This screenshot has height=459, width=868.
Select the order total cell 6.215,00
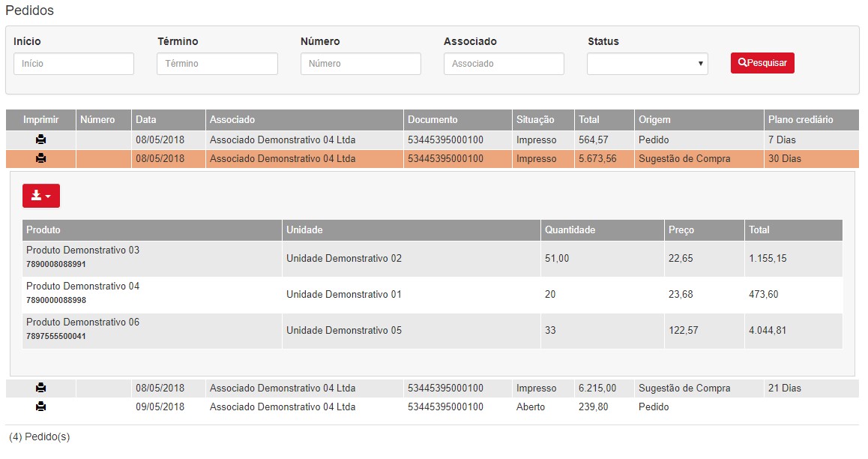point(604,388)
